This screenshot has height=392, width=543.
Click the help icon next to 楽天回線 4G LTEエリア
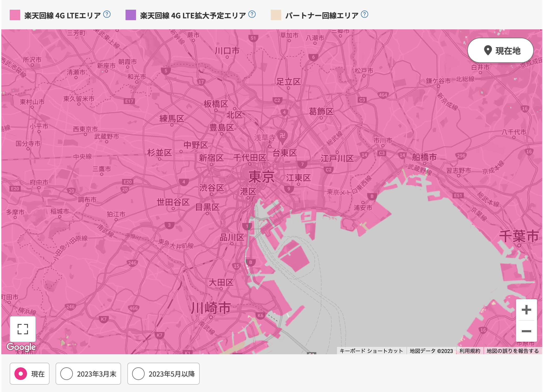point(107,14)
